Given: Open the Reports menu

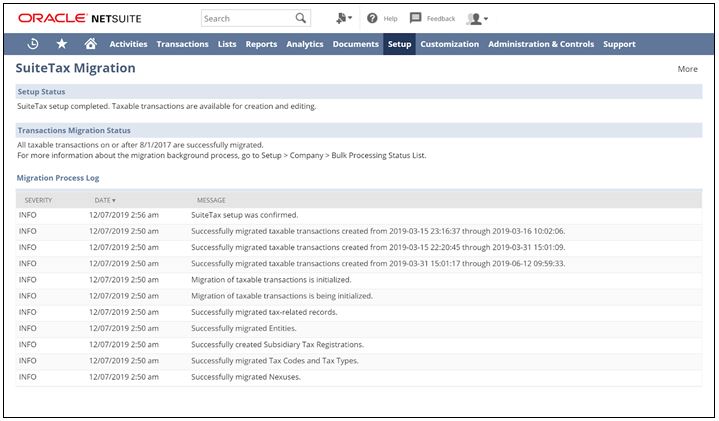Looking at the screenshot, I should click(x=261, y=44).
